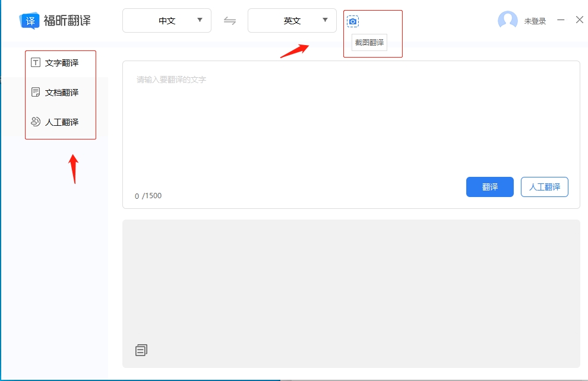The width and height of the screenshot is (588, 381).
Task: Swap source and target languages
Action: click(230, 20)
